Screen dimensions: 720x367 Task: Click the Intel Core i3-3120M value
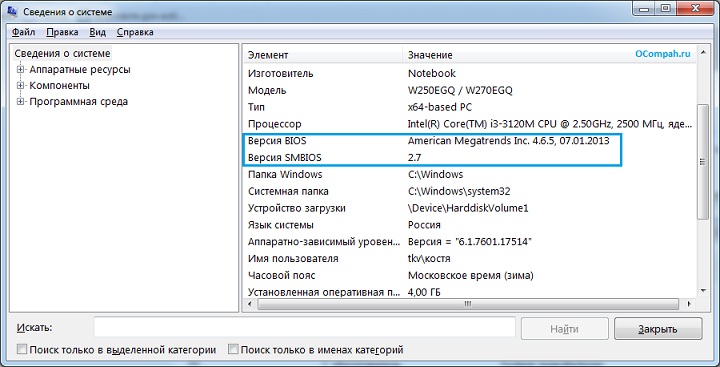[x=550, y=124]
